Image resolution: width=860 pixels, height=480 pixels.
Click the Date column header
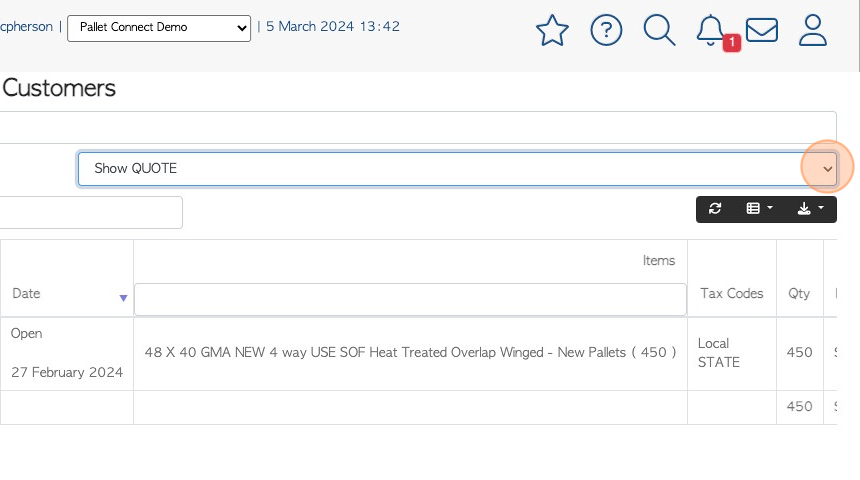(26, 293)
